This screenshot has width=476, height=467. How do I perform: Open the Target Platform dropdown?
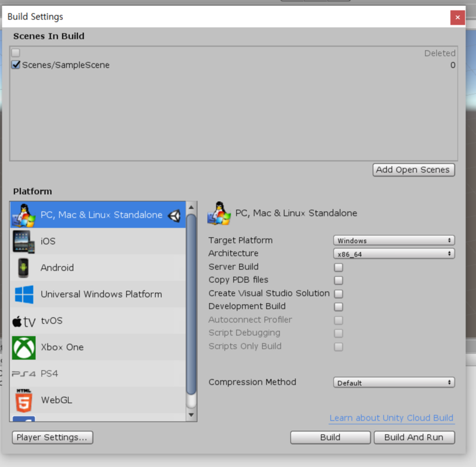pyautogui.click(x=394, y=241)
